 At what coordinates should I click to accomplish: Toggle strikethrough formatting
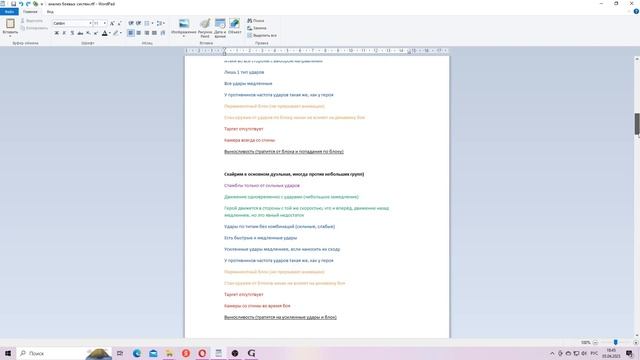pos(80,33)
